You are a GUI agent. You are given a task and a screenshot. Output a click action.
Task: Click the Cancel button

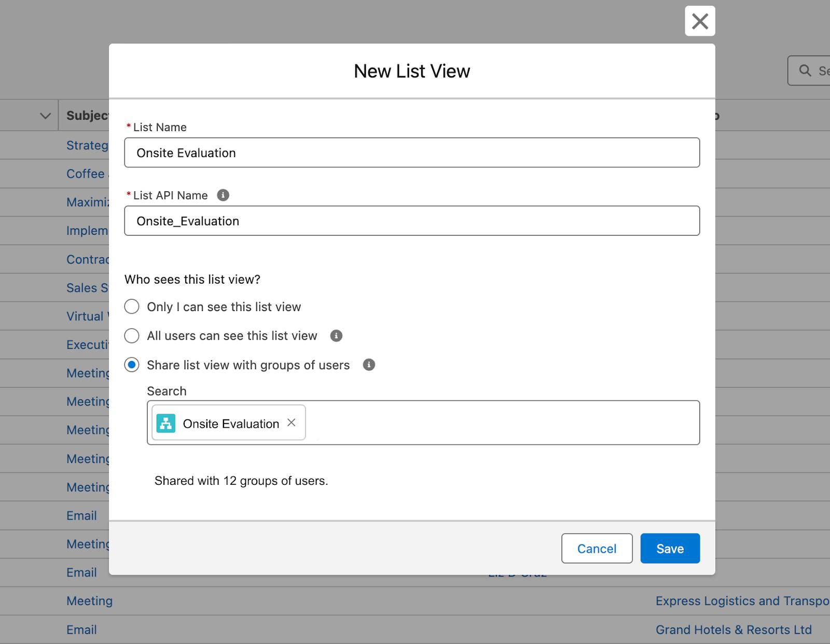point(597,548)
